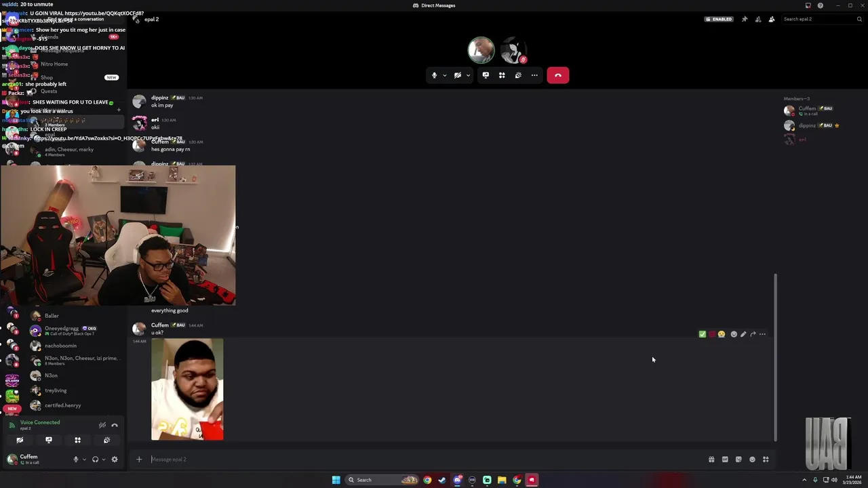The height and width of the screenshot is (488, 868).
Task: Open soundboard from the voice panel
Action: coord(106,440)
